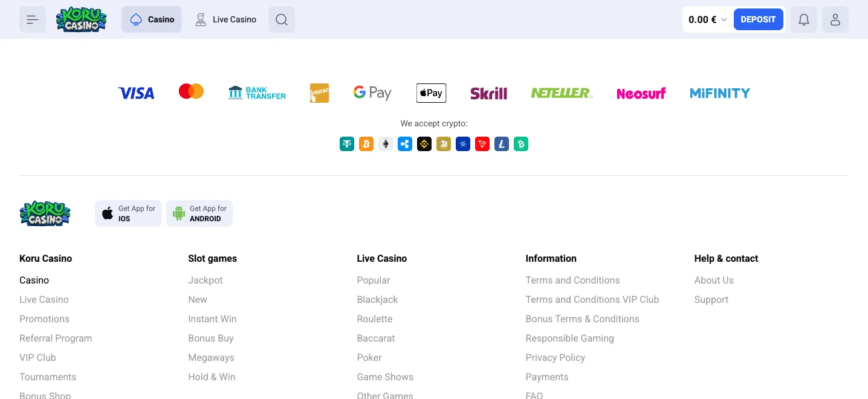Open the Baccarat link
The image size is (868, 399).
[x=376, y=338]
